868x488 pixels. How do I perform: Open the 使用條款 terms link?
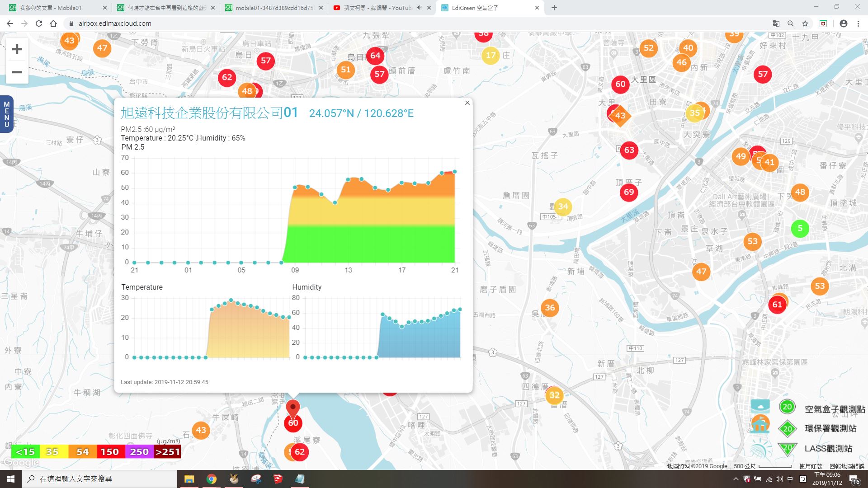(x=811, y=466)
